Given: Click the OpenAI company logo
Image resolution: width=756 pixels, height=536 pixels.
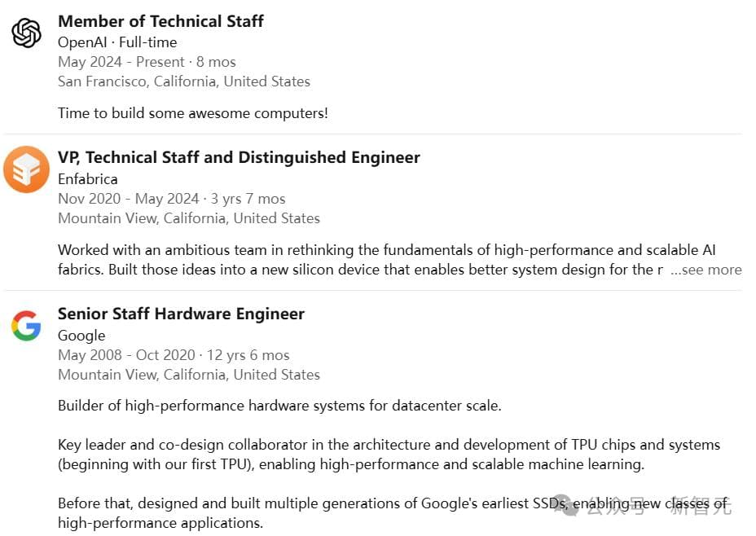Looking at the screenshot, I should 26,33.
